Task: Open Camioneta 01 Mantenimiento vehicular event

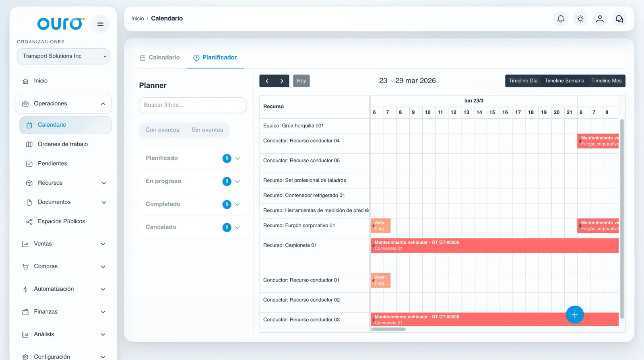Action: click(495, 245)
